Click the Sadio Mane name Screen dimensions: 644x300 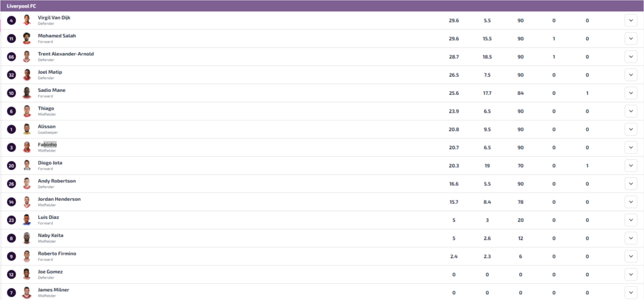(52, 90)
